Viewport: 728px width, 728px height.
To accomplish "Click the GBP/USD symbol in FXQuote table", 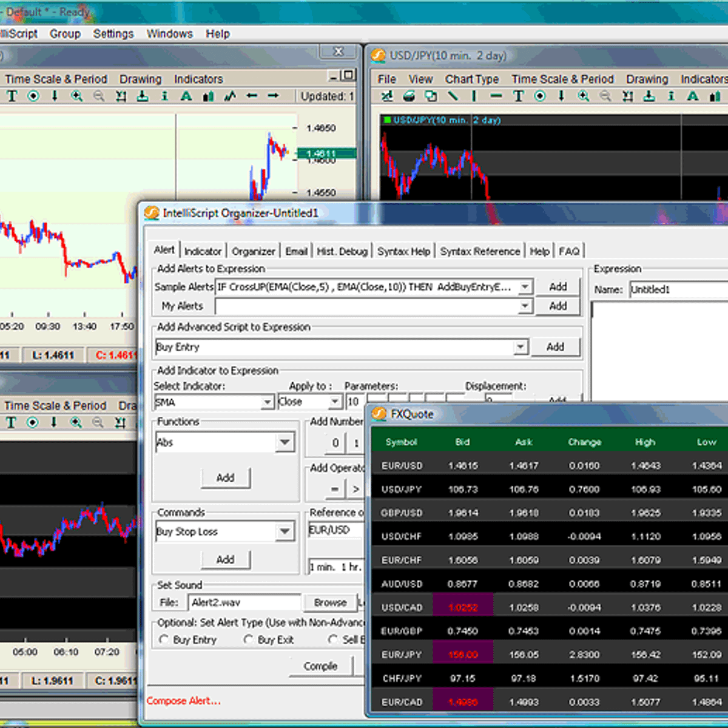I will (x=402, y=513).
